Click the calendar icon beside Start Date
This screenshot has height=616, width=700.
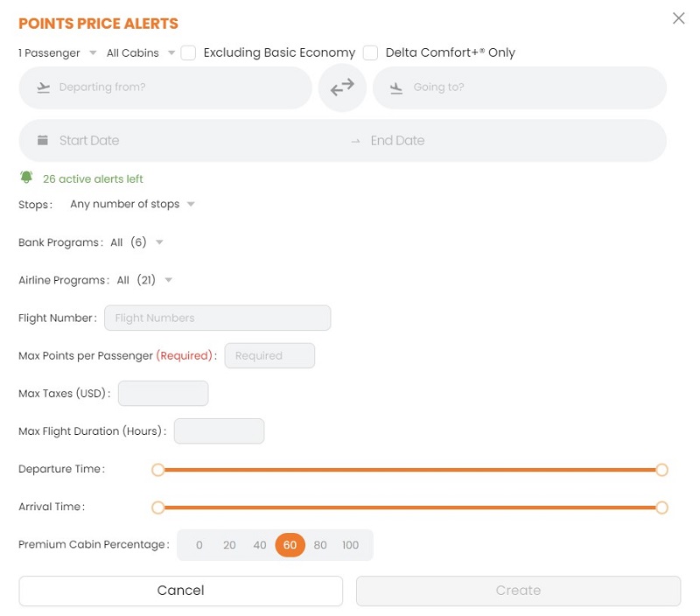point(42,140)
